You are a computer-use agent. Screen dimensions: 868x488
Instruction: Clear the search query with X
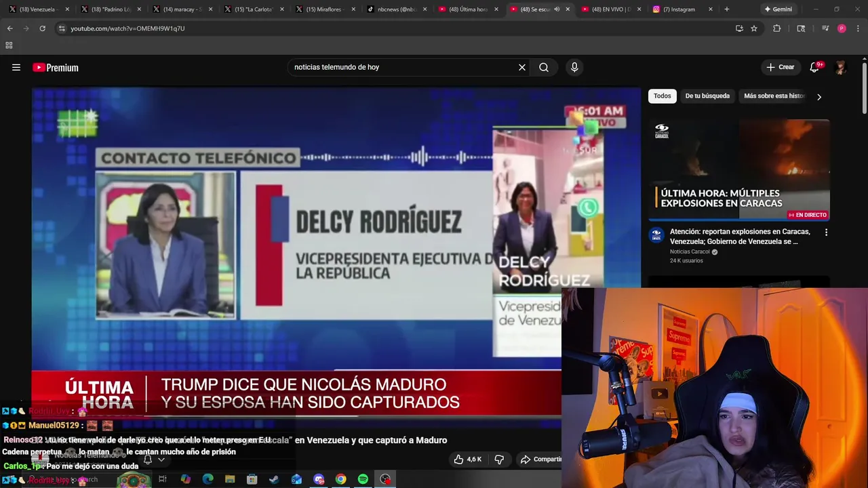pyautogui.click(x=522, y=67)
